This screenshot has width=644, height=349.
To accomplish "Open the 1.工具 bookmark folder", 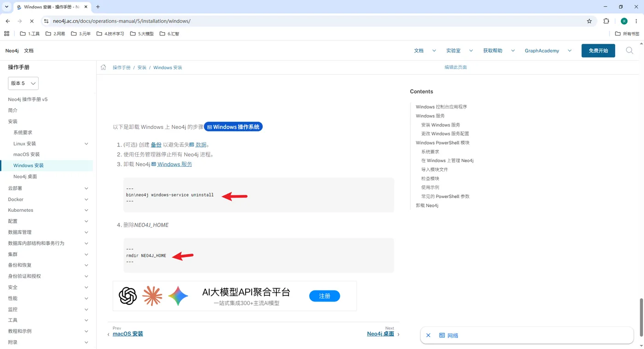I will pyautogui.click(x=30, y=34).
